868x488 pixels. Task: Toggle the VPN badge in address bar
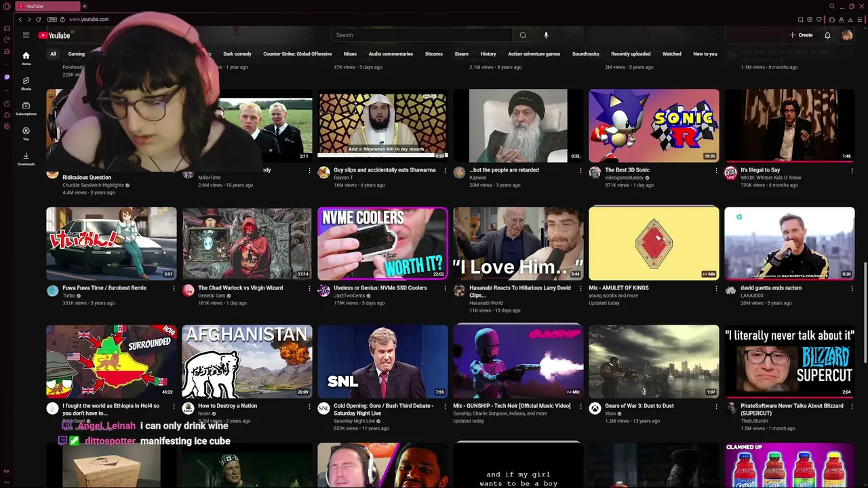(51, 20)
